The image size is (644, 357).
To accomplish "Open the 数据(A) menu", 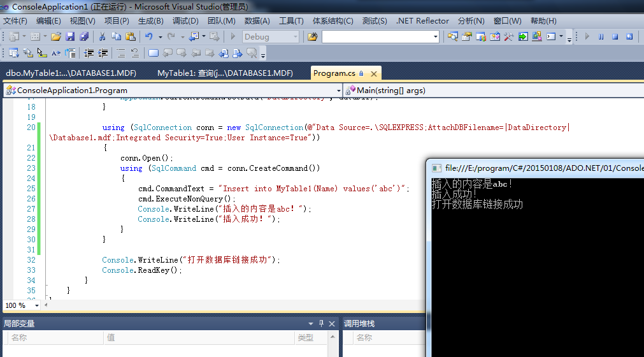I will 257,21.
